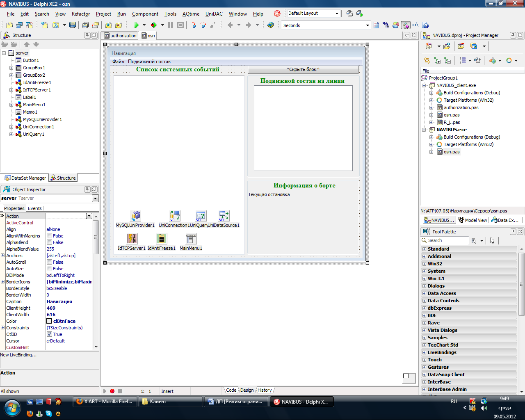Select IdAntiFreeze1 component icon on the form
This screenshot has width=525, height=420.
(x=162, y=239)
